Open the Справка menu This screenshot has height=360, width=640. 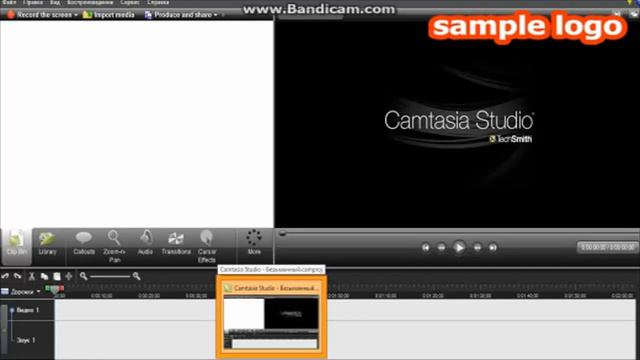coord(158,2)
